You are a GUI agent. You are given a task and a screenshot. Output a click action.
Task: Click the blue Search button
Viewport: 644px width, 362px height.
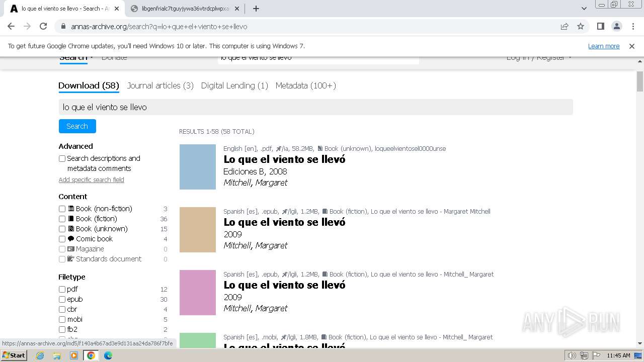click(x=77, y=126)
